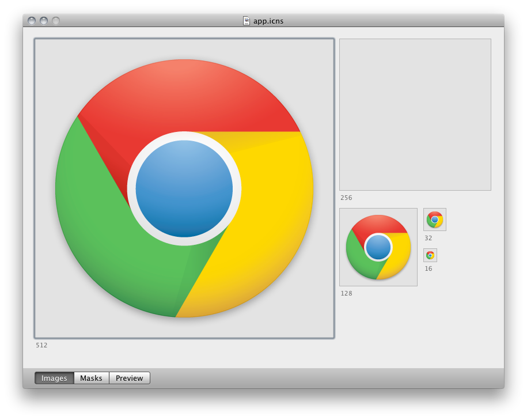Image resolution: width=527 pixels, height=420 pixels.
Task: Click the app.icns document proxy icon
Action: tap(247, 21)
